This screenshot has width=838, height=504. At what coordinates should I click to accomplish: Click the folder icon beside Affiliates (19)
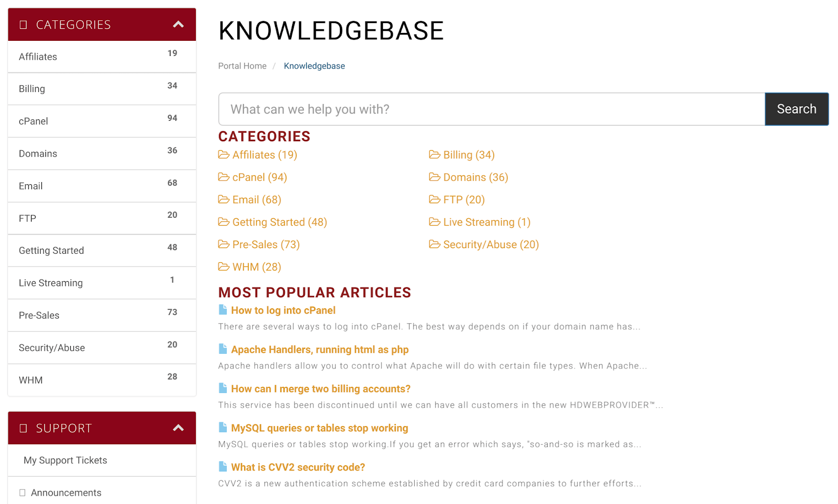[224, 154]
